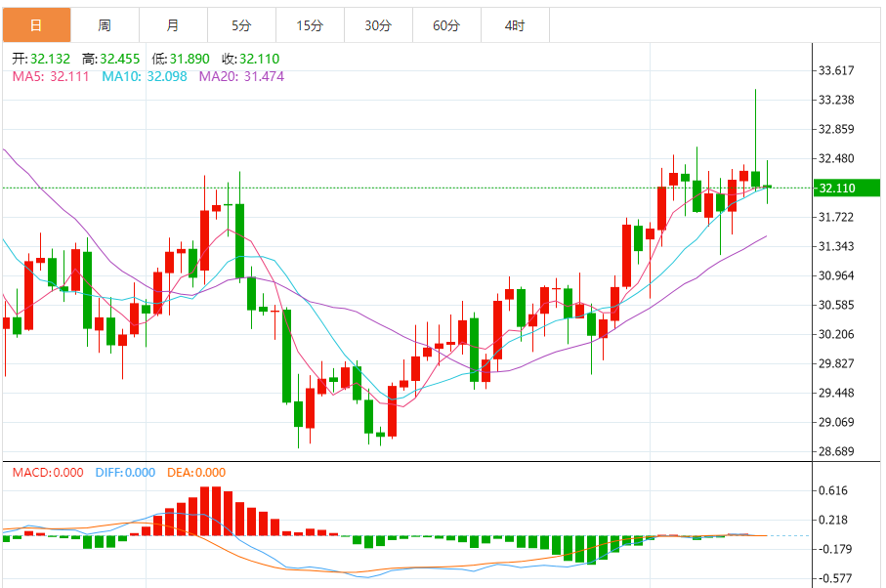Click the 31.343 price axis label
Viewport: 886px width, 588px height.
click(836, 246)
